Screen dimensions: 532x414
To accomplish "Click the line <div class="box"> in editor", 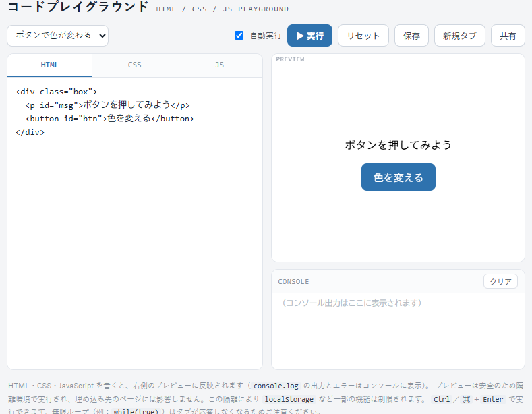I will (57, 92).
